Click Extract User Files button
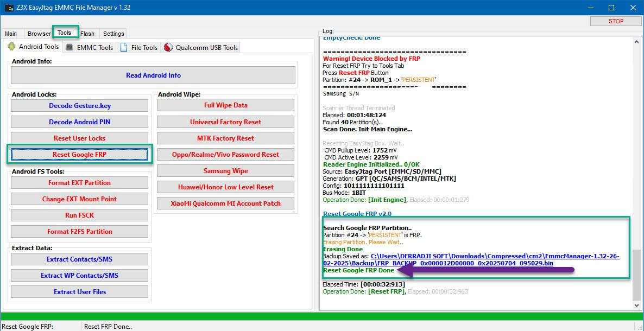Image resolution: width=644 pixels, height=331 pixels. [80, 291]
